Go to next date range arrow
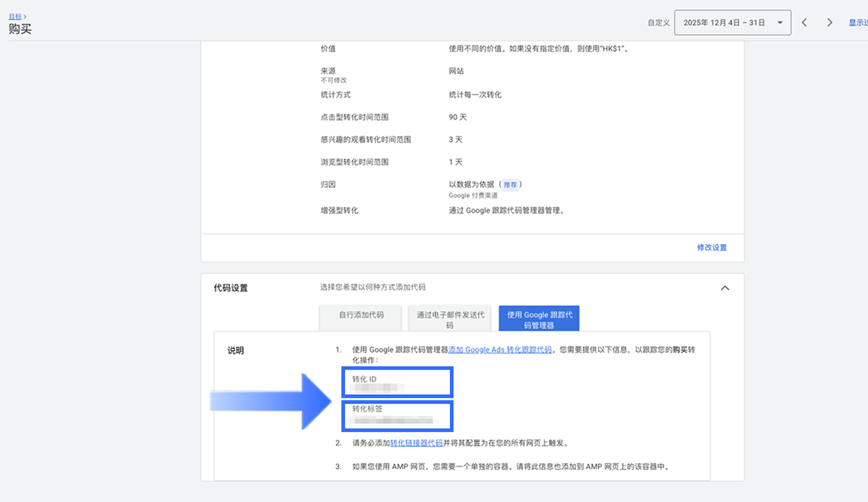This screenshot has height=502, width=868. pos(830,22)
